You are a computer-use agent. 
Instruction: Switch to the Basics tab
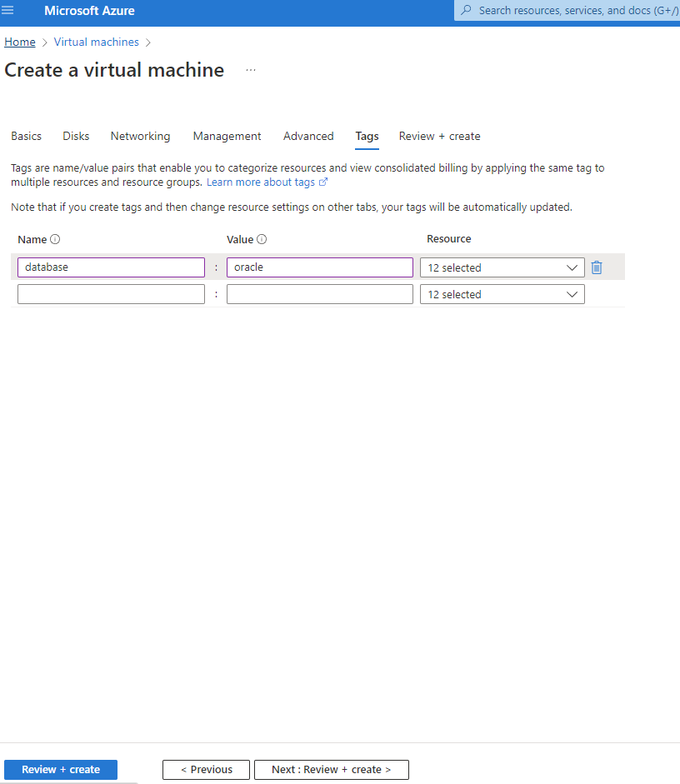[26, 136]
